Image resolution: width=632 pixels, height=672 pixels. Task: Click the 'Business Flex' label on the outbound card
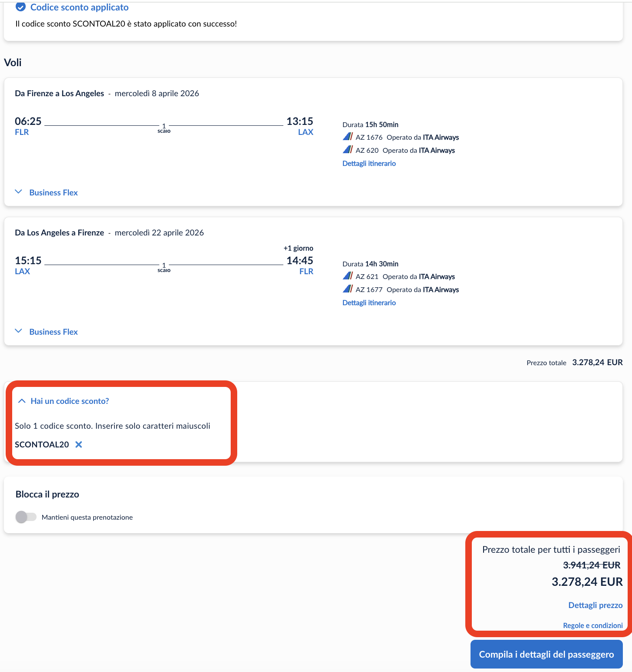click(x=53, y=192)
